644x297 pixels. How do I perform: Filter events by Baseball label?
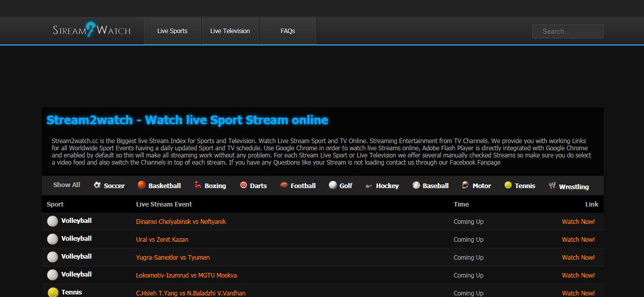pos(436,186)
